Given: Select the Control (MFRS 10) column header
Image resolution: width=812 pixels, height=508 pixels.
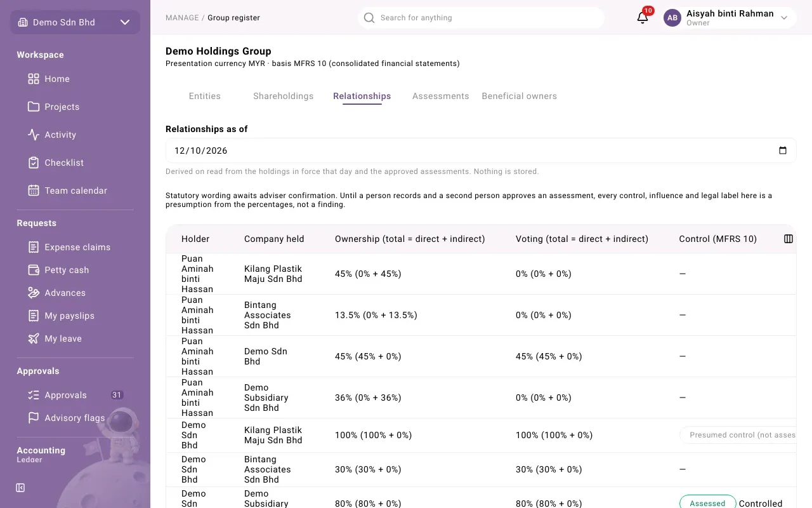Looking at the screenshot, I should [717, 239].
